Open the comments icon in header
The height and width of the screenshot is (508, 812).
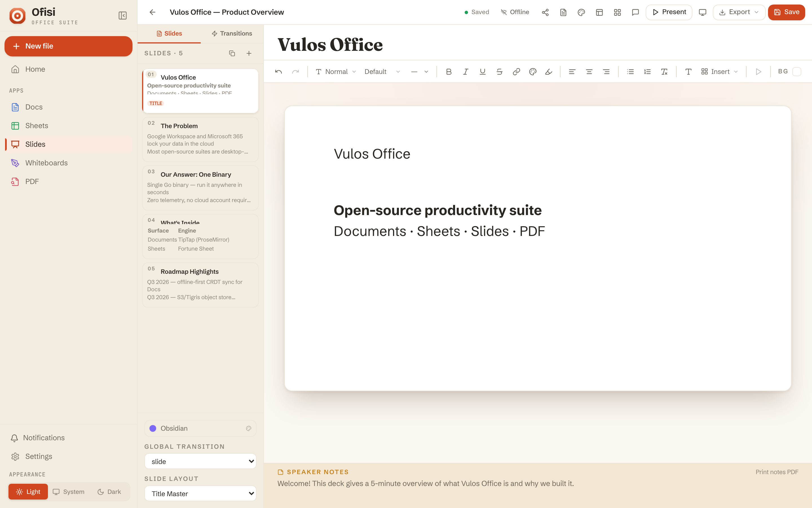[636, 12]
